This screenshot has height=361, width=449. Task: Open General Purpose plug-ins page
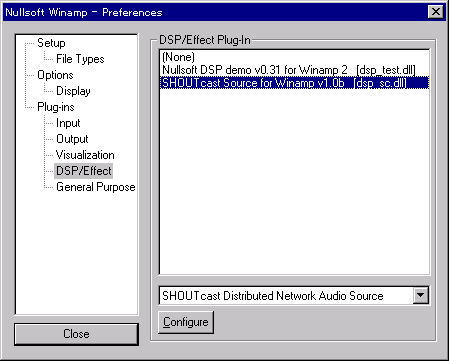(96, 187)
